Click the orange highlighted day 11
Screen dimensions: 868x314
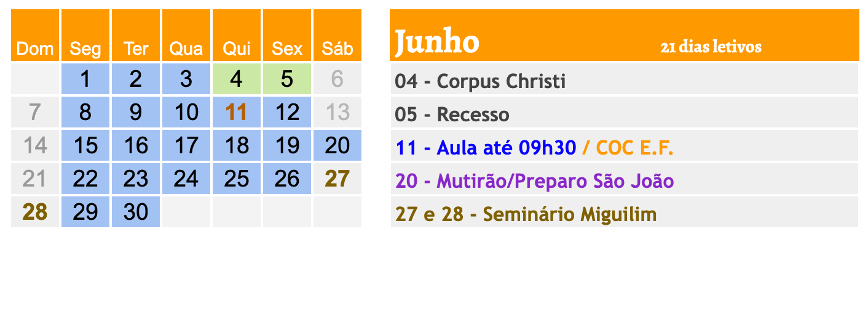pos(237,113)
